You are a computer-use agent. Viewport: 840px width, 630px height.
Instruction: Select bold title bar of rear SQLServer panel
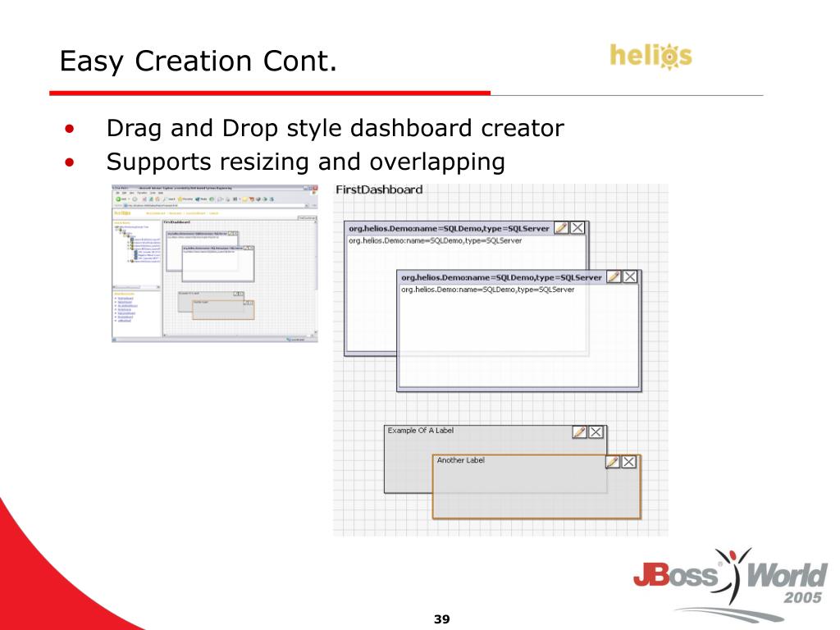tap(449, 228)
